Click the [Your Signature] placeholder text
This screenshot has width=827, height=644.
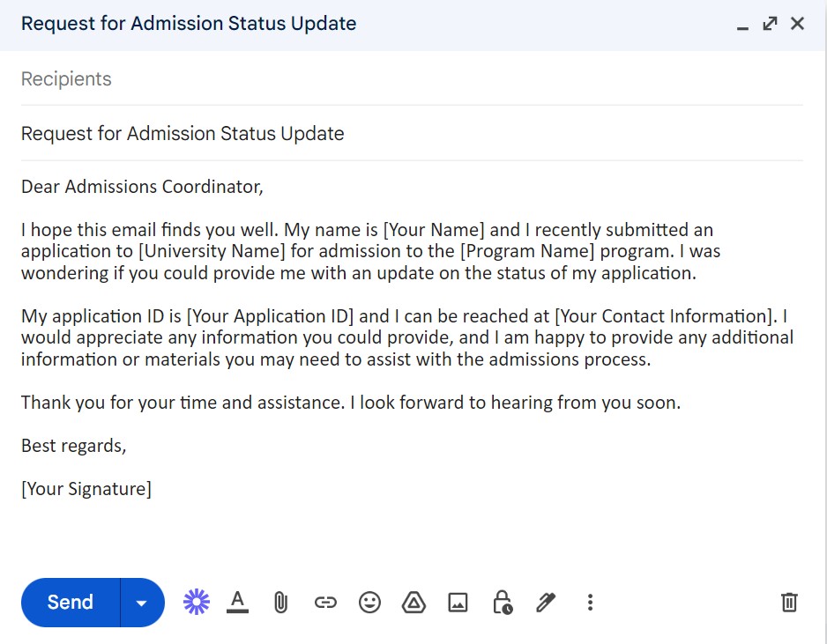tap(86, 489)
